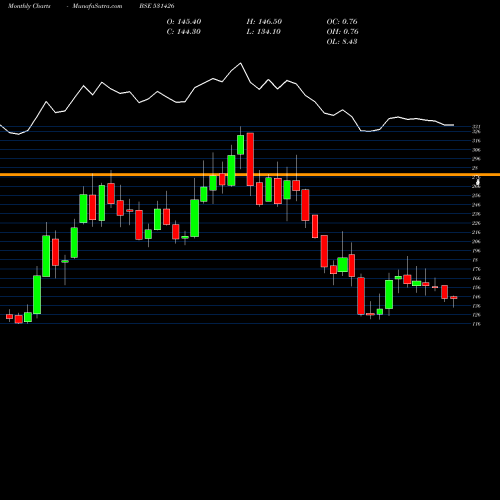Click the 306 price axis label
500x500 pixels.
click(476, 150)
